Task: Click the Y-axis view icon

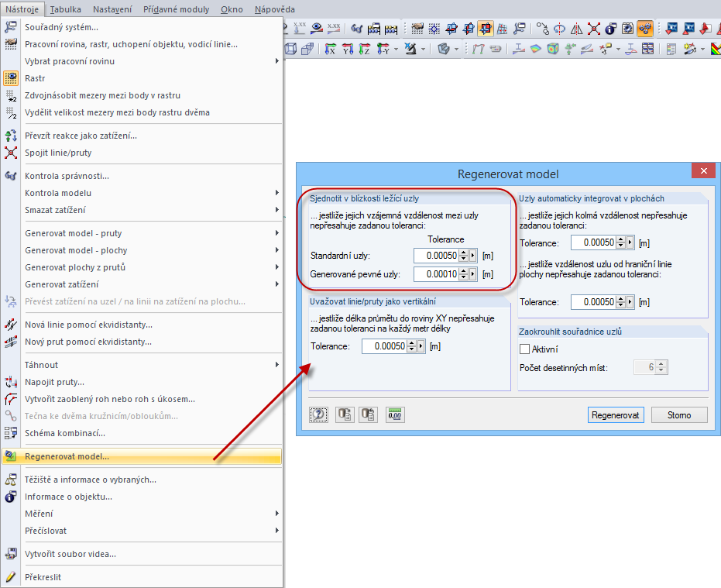Action: pyautogui.click(x=347, y=48)
